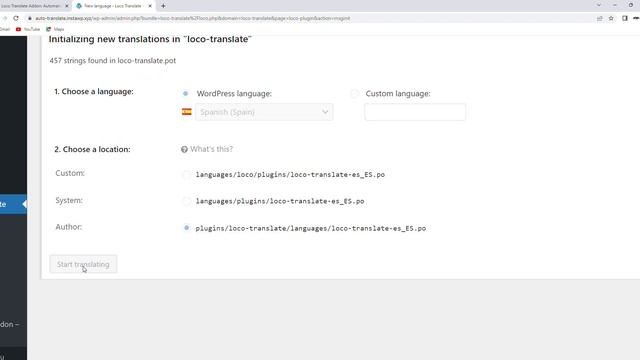Image resolution: width=640 pixels, height=360 pixels.
Task: Choose the System location radio button
Action: [186, 201]
